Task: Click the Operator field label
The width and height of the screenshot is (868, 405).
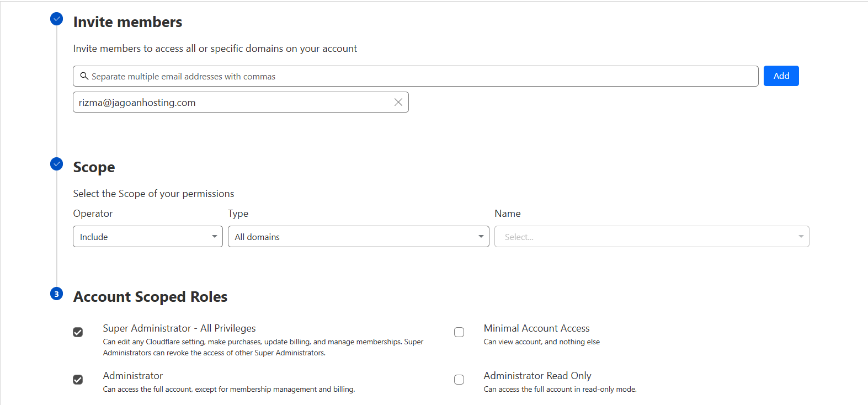Action: point(93,214)
